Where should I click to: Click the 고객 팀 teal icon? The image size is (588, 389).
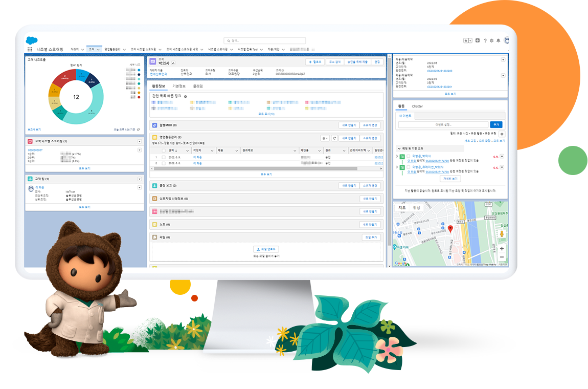click(x=30, y=179)
